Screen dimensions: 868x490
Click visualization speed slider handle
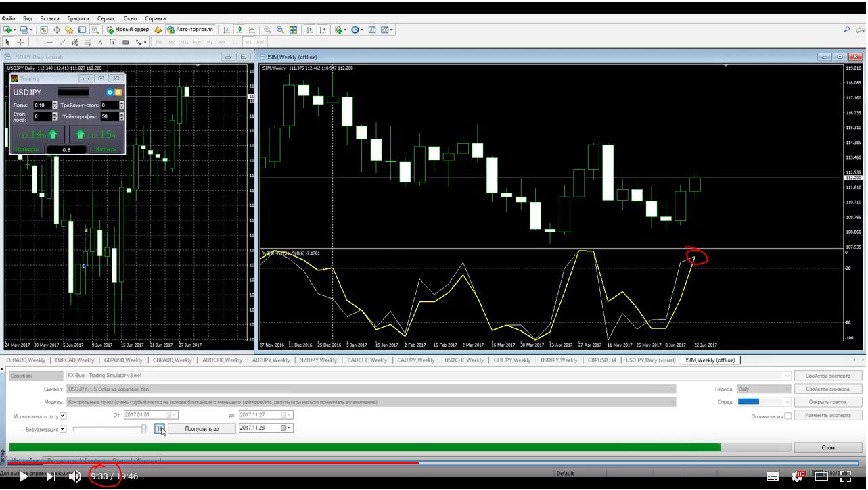click(x=144, y=428)
